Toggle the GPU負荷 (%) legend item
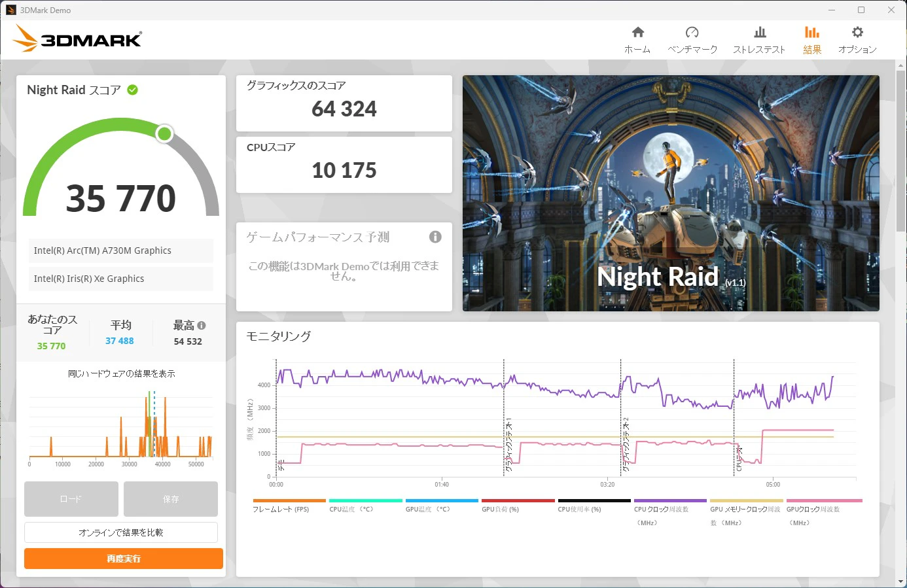Screen dimensions: 907x588 (518, 506)
